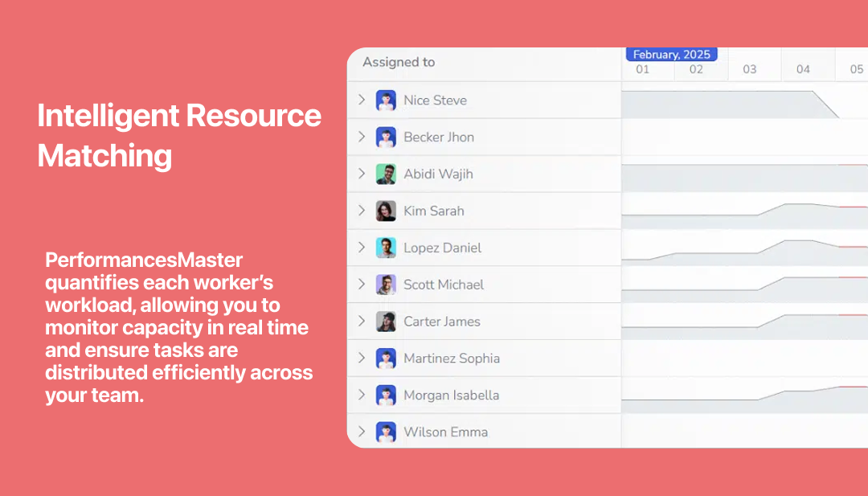Select the February, 2025 month label
868x496 pixels.
[x=671, y=55]
